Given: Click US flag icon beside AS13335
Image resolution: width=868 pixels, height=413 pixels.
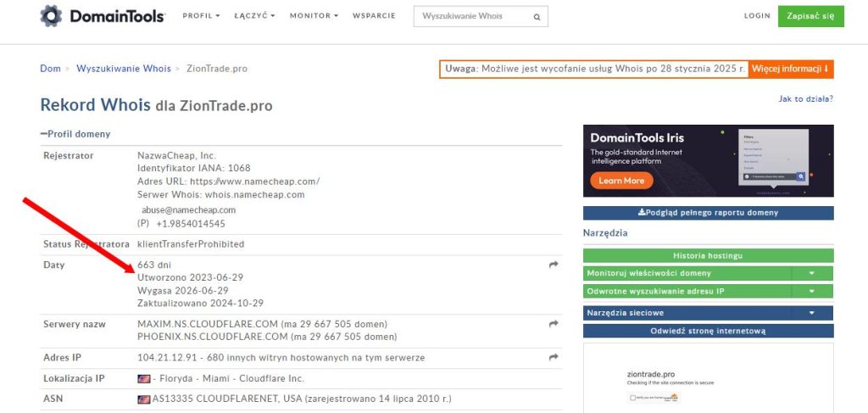Looking at the screenshot, I should click(143, 399).
